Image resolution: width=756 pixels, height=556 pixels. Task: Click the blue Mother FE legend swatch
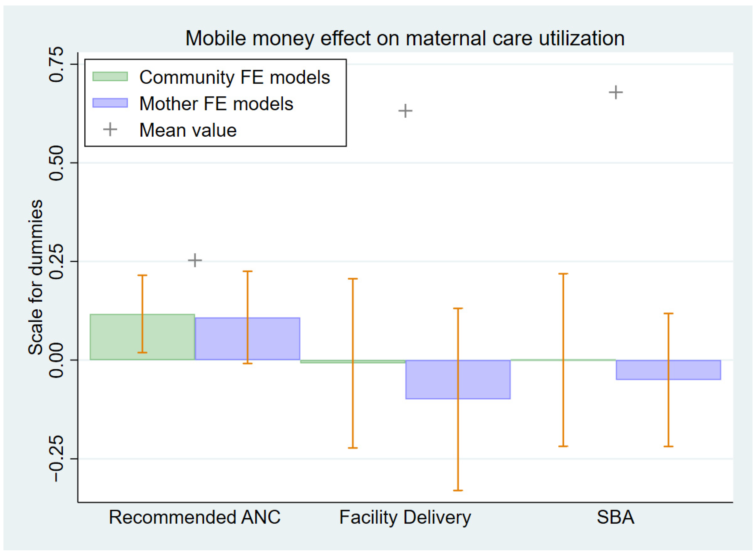pyautogui.click(x=110, y=103)
